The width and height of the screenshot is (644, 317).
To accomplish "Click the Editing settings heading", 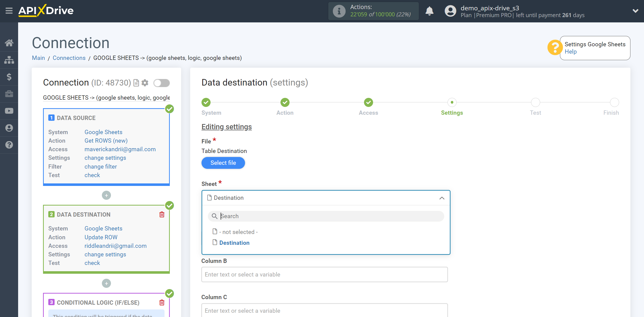I will (x=226, y=127).
